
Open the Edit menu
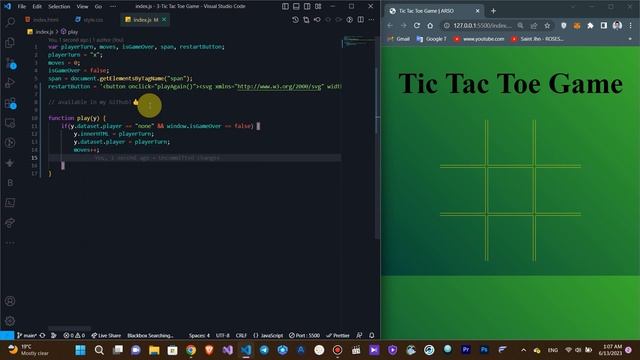pos(37,7)
